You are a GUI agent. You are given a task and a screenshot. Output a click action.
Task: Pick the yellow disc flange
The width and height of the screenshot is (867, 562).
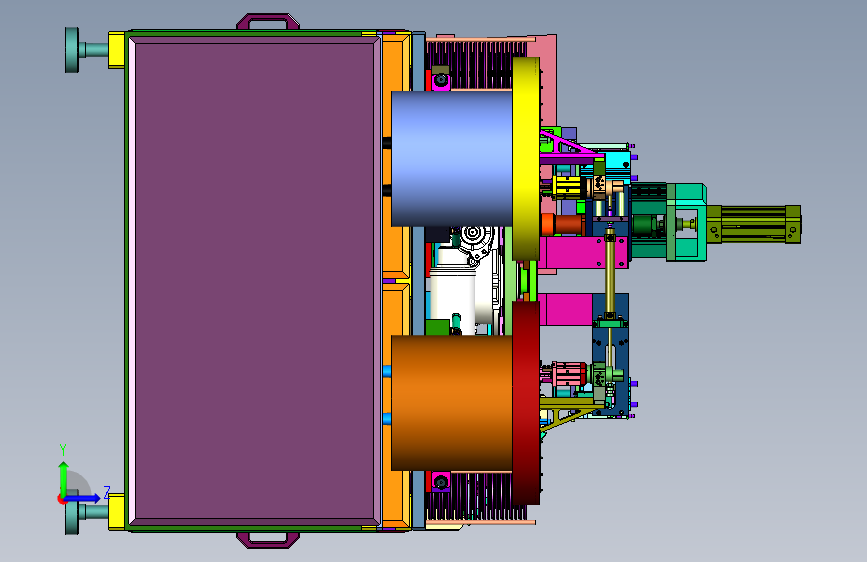tap(526, 159)
